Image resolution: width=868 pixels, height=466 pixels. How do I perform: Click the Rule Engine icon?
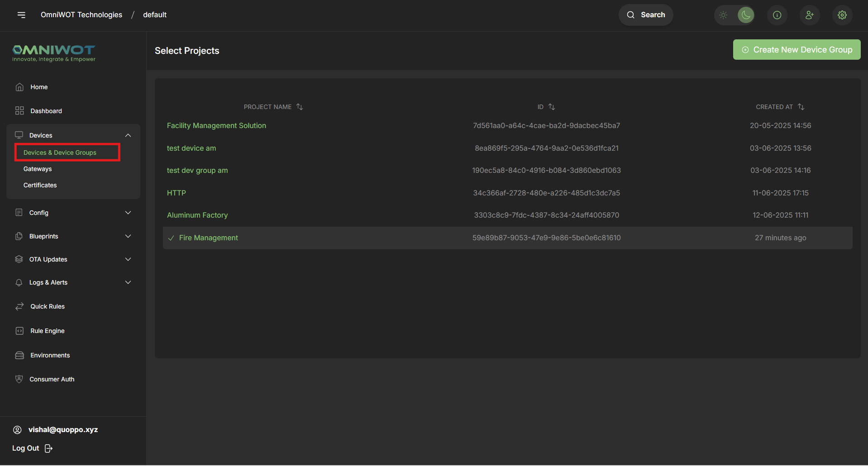coord(19,331)
